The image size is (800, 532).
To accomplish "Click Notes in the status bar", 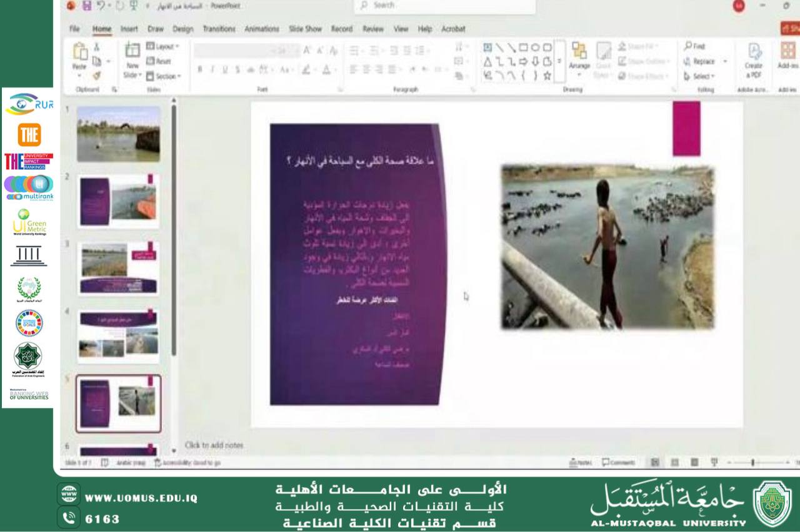I will click(580, 462).
